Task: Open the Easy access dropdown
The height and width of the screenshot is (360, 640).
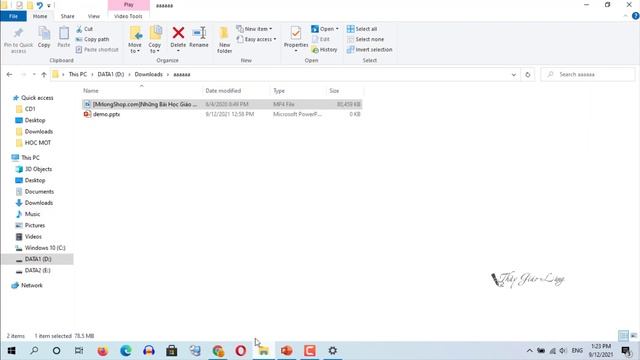Action: point(256,39)
